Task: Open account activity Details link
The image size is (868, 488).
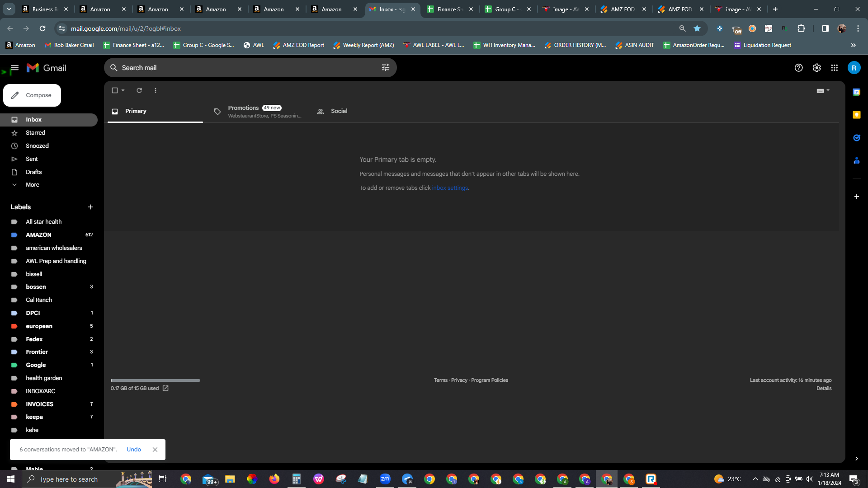Action: [x=824, y=389]
